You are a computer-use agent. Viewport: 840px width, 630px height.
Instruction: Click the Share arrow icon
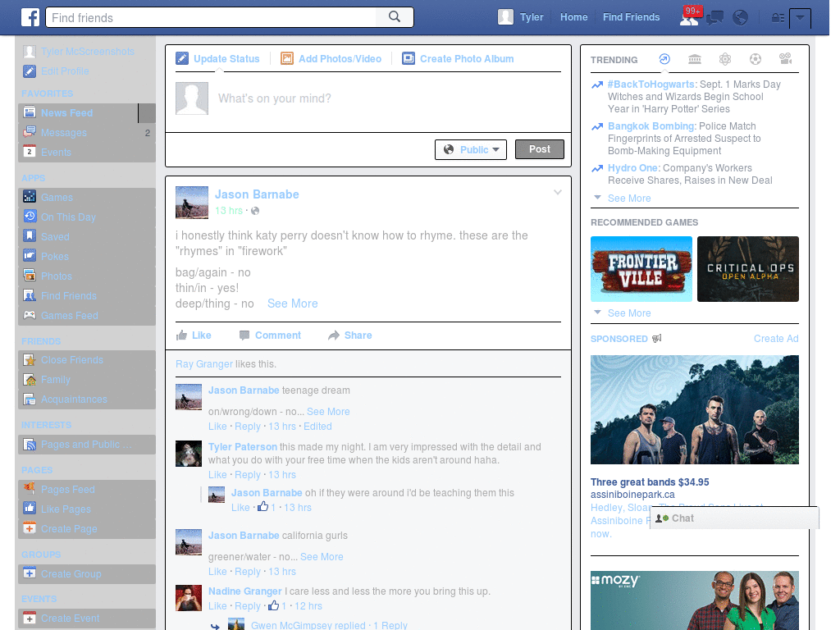[334, 336]
